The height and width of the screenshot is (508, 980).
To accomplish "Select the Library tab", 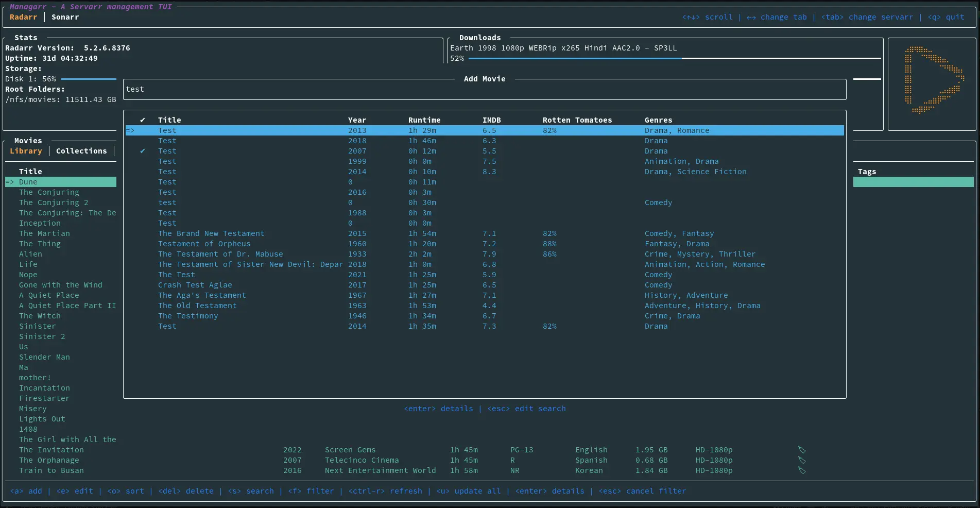I will click(26, 151).
